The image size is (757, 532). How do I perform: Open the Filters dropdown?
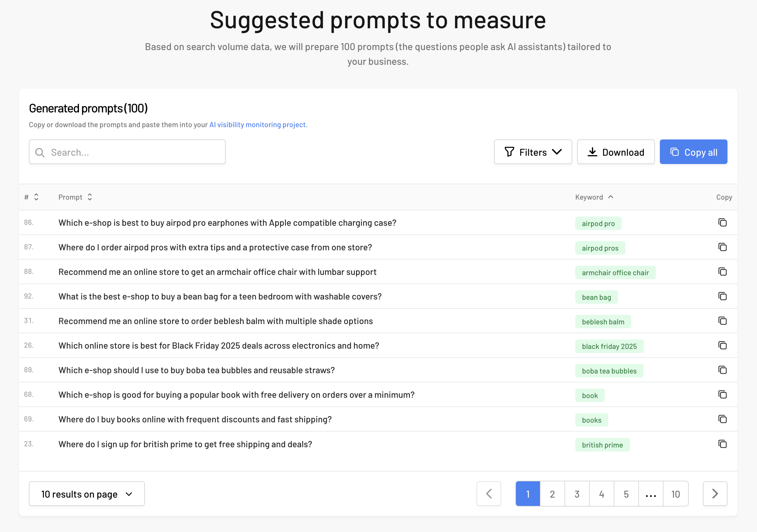pyautogui.click(x=533, y=152)
